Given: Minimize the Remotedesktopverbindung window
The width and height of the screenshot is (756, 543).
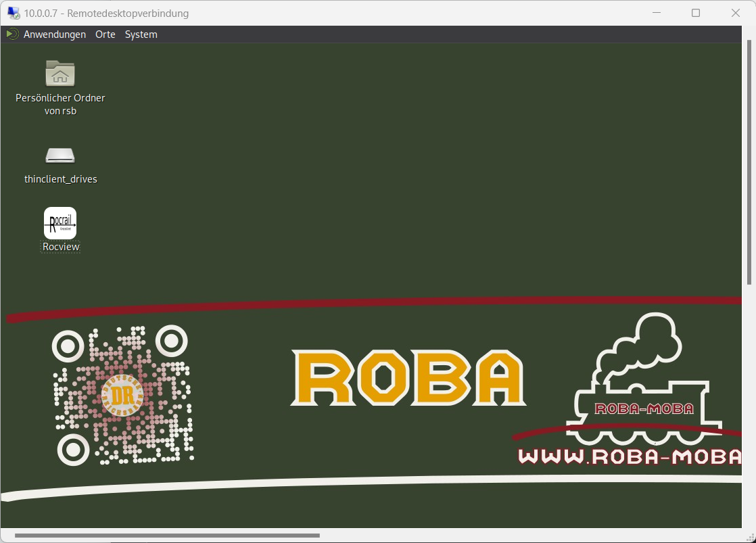Looking at the screenshot, I should click(x=655, y=14).
